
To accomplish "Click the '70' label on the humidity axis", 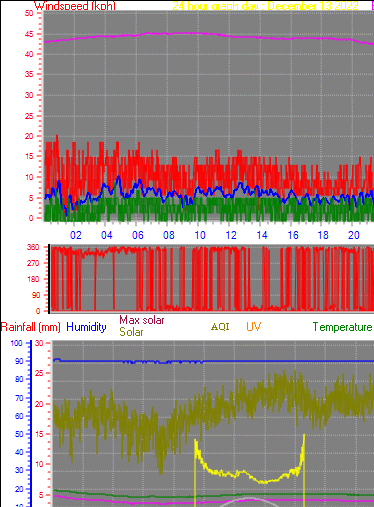I will pyautogui.click(x=19, y=398).
